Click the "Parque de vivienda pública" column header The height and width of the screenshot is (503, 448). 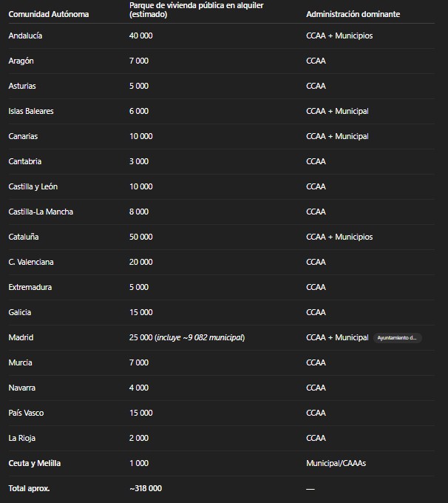click(196, 10)
